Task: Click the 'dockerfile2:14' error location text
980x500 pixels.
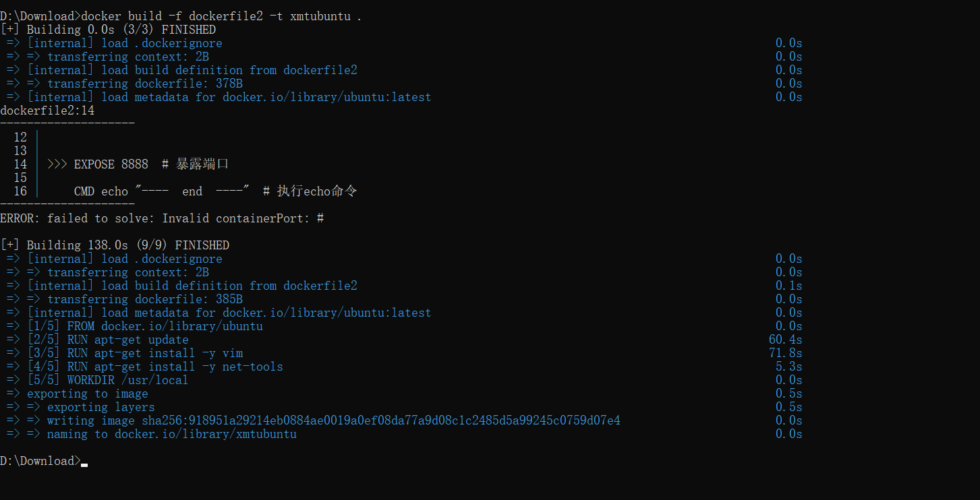Action: 47,111
